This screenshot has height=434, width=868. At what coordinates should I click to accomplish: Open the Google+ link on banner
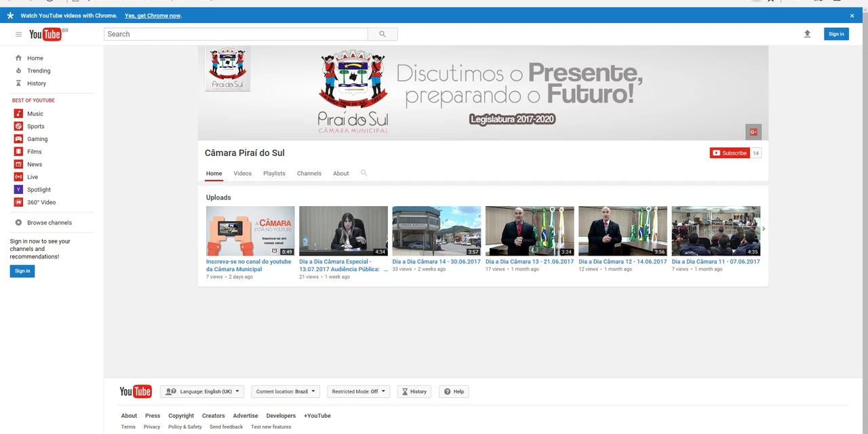[x=753, y=132]
